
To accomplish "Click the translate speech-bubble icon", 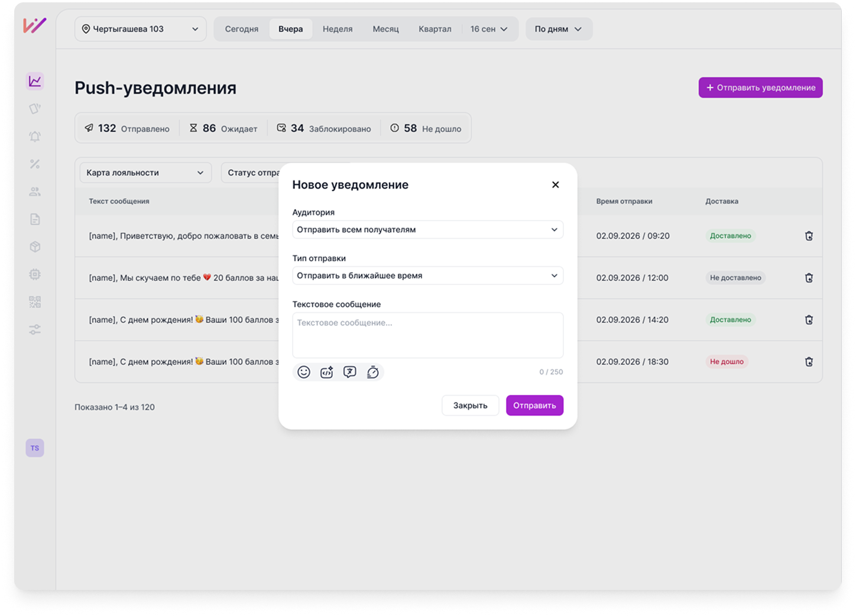I will coord(350,372).
